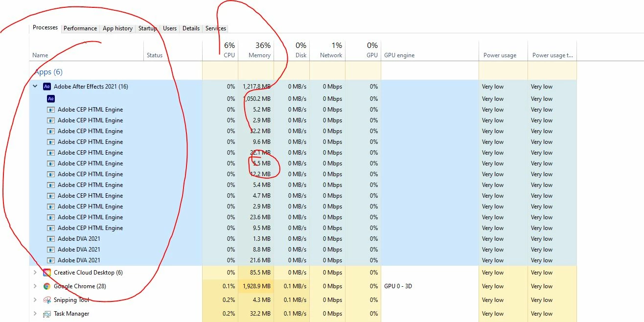Click the 0.1 MB/s disk value for Snipping Tool
This screenshot has width=644, height=322.
coord(295,300)
